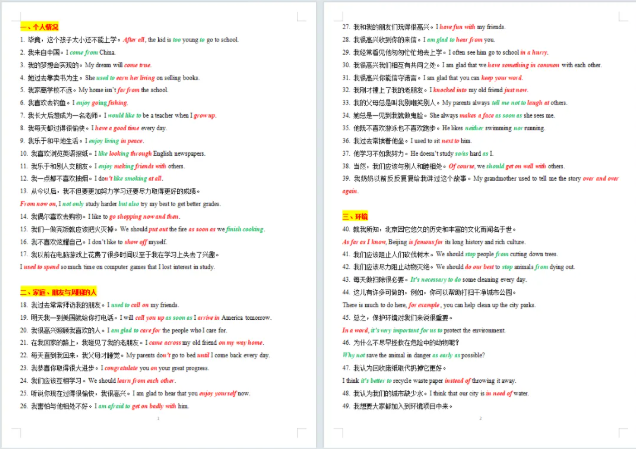Click red "next to" in sentence 36

(x=450, y=141)
